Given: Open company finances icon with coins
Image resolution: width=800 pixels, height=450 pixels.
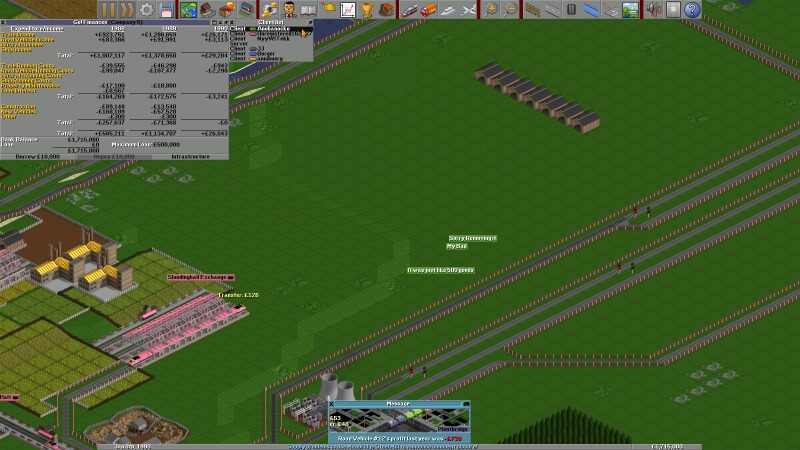Looking at the screenshot, I should [268, 9].
